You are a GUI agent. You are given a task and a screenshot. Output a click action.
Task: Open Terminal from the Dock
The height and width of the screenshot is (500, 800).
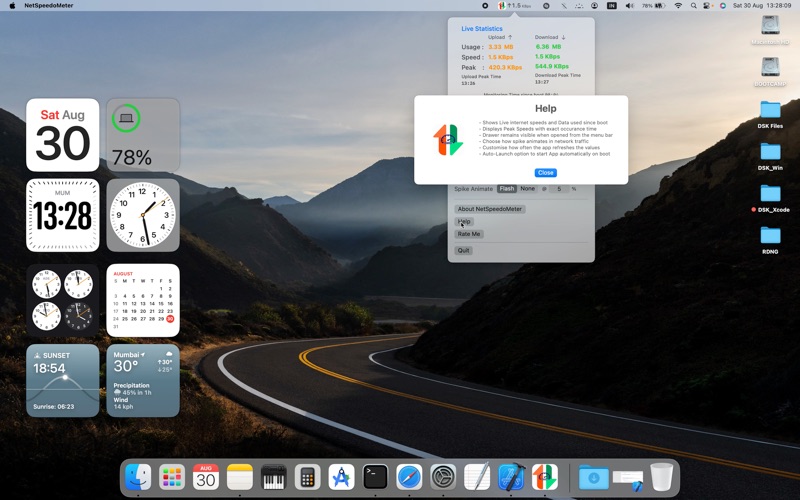click(375, 477)
